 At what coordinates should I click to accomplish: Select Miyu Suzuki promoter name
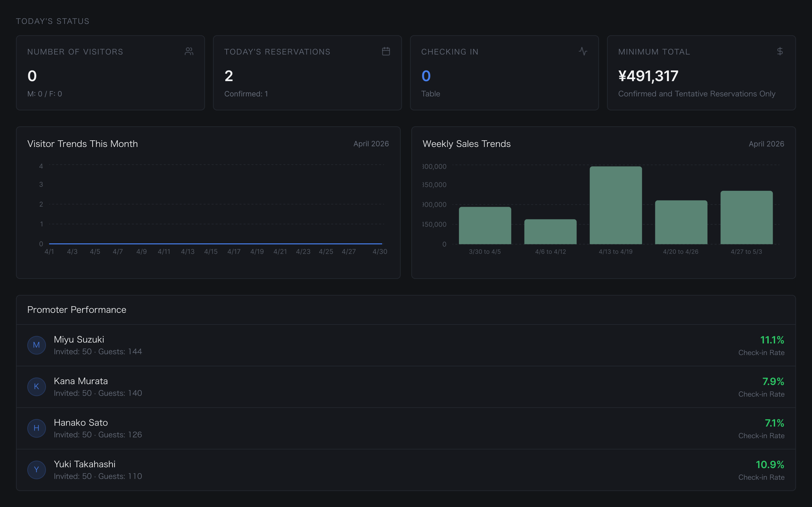click(x=79, y=339)
